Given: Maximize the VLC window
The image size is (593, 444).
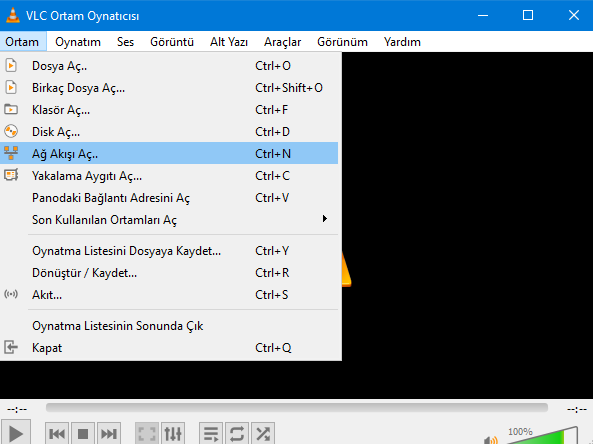Looking at the screenshot, I should (x=528, y=15).
